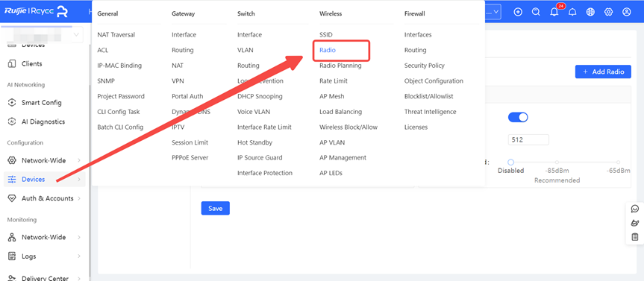Click the plus circle icon in header
Viewport: 644px width, 281px height.
[x=518, y=12]
